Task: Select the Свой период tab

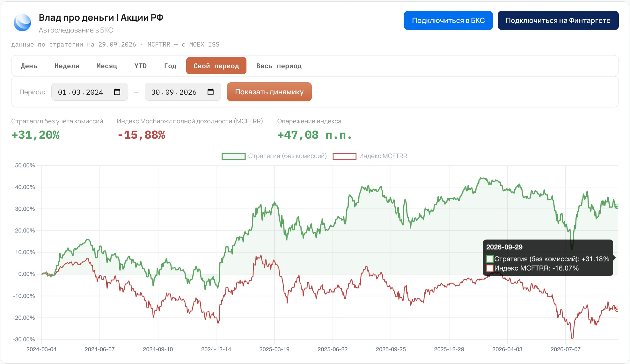Action: pyautogui.click(x=216, y=66)
